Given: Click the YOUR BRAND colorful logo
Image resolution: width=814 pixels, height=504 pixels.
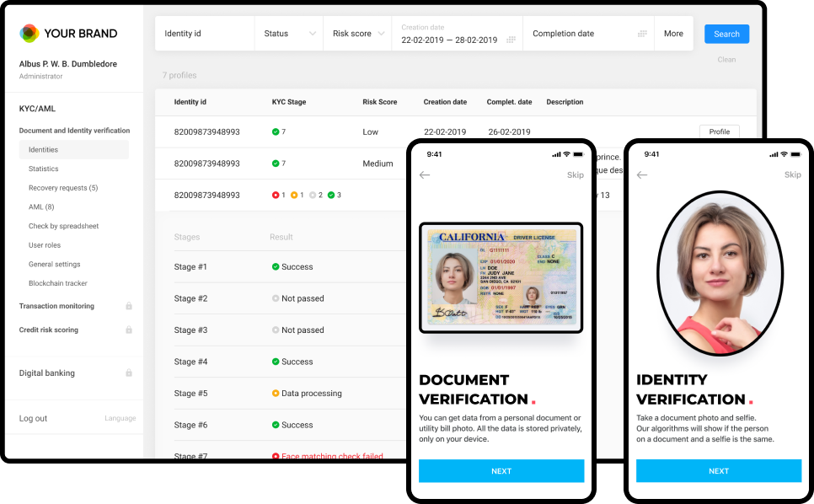Looking at the screenshot, I should pos(29,33).
